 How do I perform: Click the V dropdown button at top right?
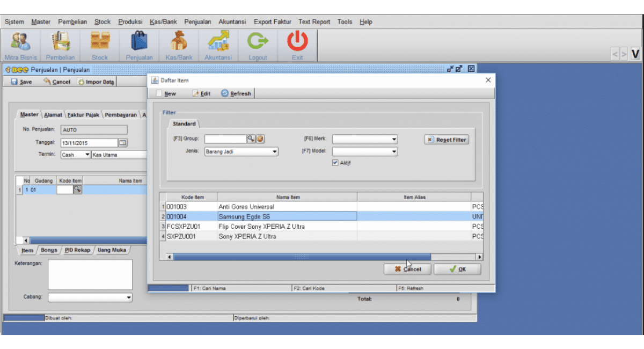click(635, 54)
